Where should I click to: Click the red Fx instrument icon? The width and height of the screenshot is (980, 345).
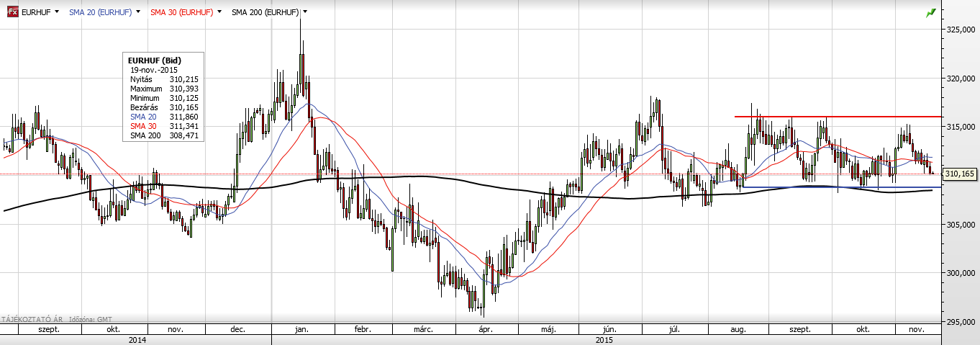(x=12, y=12)
